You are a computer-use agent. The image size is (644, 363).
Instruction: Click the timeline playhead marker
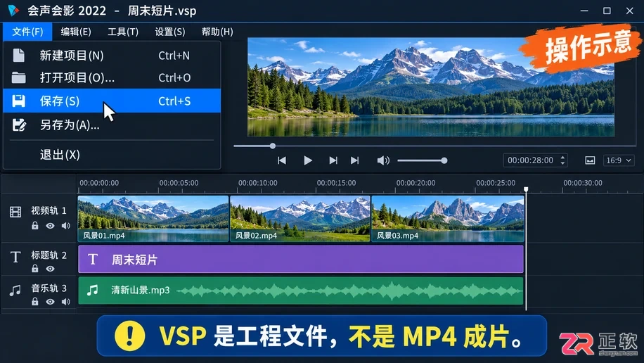[526, 189]
